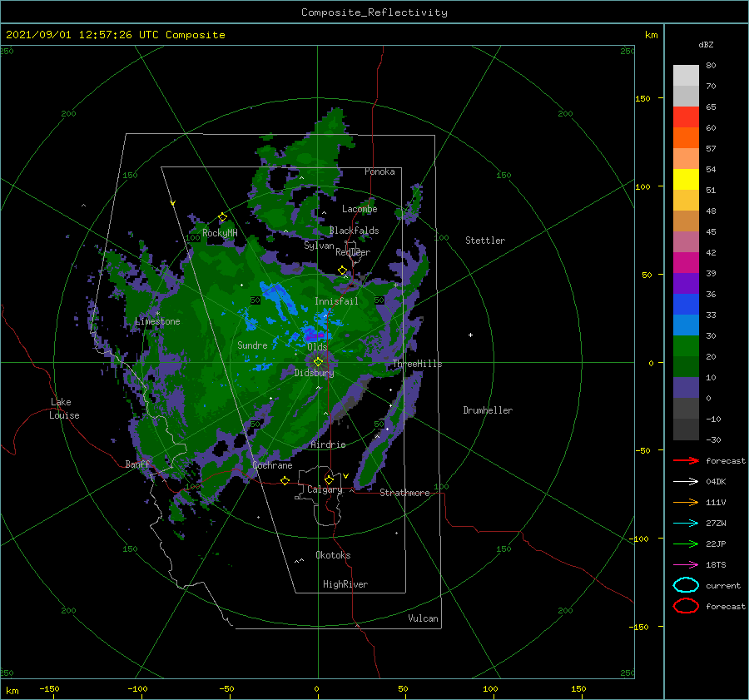Click the Olds town label

point(317,347)
